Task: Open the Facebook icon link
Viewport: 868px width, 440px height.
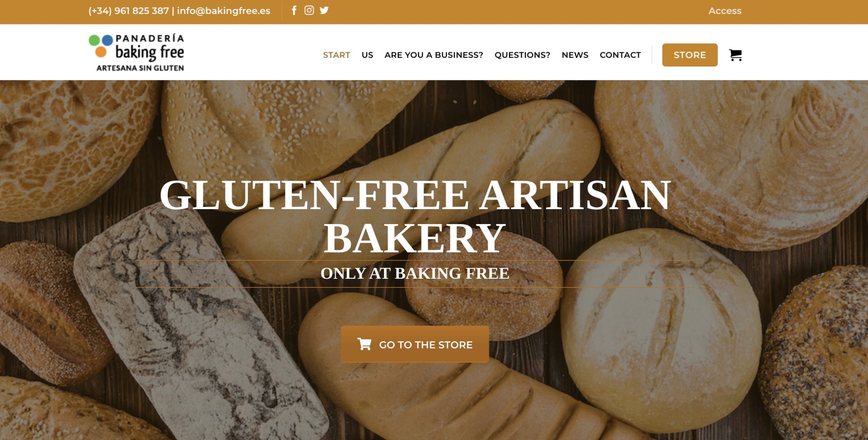Action: tap(294, 10)
